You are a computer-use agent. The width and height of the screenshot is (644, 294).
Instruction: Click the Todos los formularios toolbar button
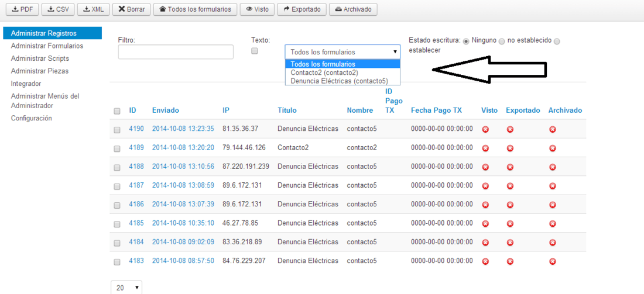click(x=195, y=9)
